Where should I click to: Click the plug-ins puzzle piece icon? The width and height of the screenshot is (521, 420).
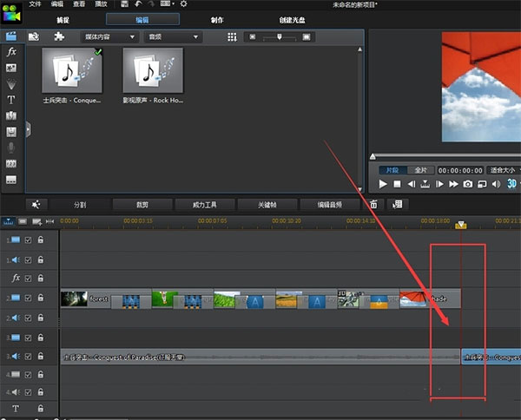click(x=59, y=37)
